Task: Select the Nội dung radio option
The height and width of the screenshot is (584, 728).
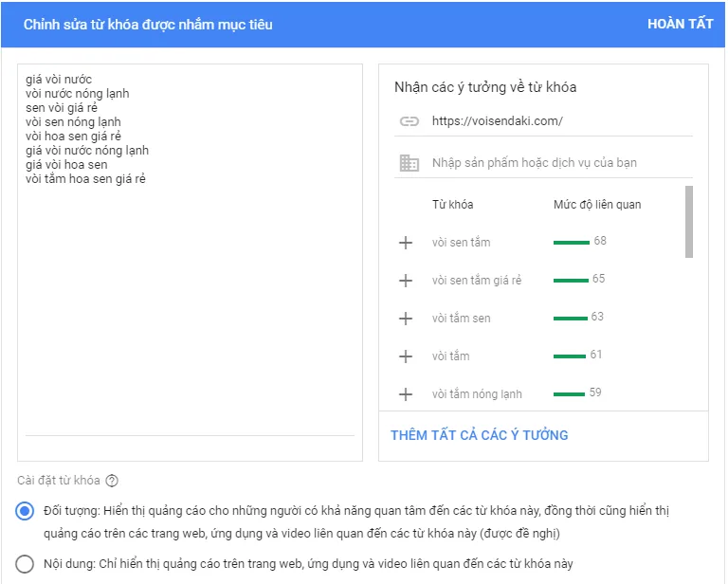Action: 25,564
